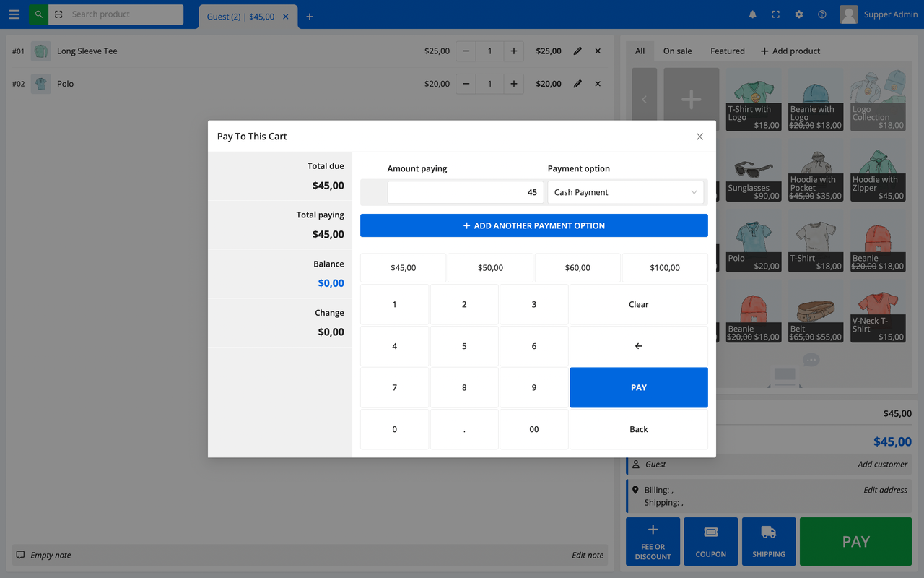
Task: Select the All products tab
Action: 640,51
